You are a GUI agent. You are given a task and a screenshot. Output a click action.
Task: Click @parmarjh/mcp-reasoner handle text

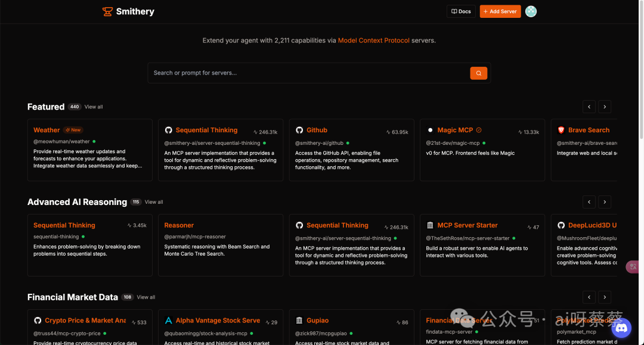click(x=195, y=237)
